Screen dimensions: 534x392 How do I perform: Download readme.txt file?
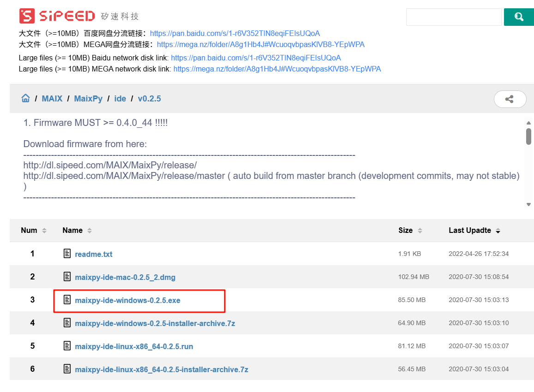[94, 254]
